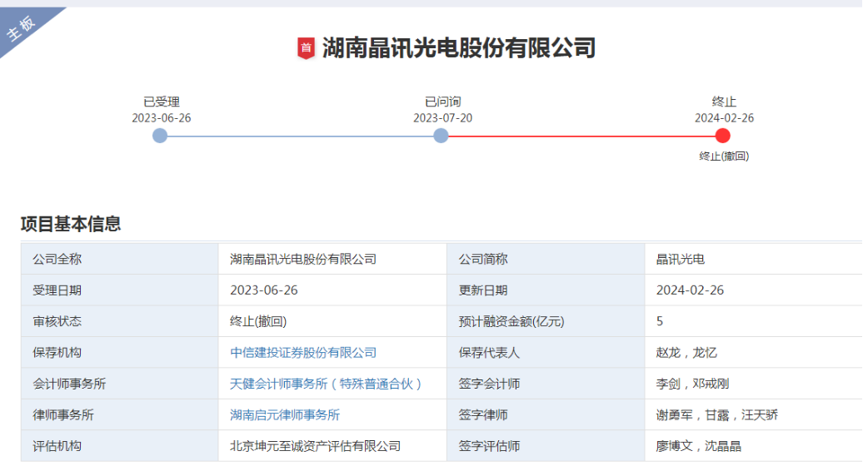Image resolution: width=868 pixels, height=466 pixels.
Task: Click the 评估机构 label cell
Action: (120, 446)
